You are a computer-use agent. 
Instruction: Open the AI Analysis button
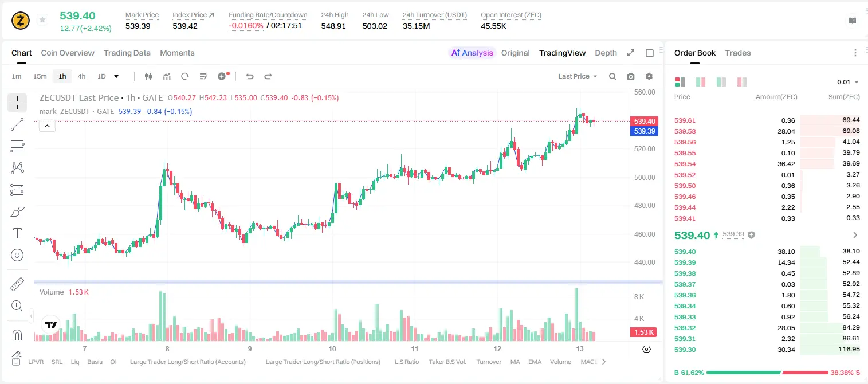coord(472,53)
